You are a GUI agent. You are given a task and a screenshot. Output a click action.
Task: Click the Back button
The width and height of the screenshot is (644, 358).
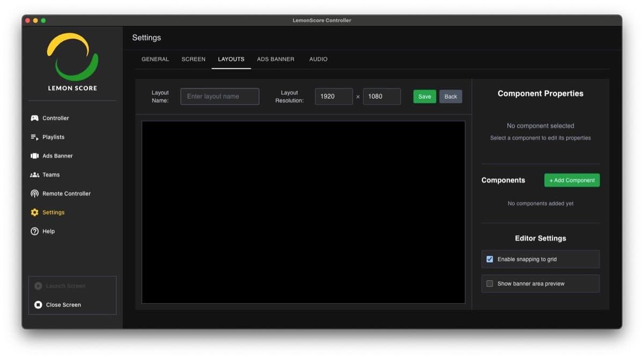451,96
